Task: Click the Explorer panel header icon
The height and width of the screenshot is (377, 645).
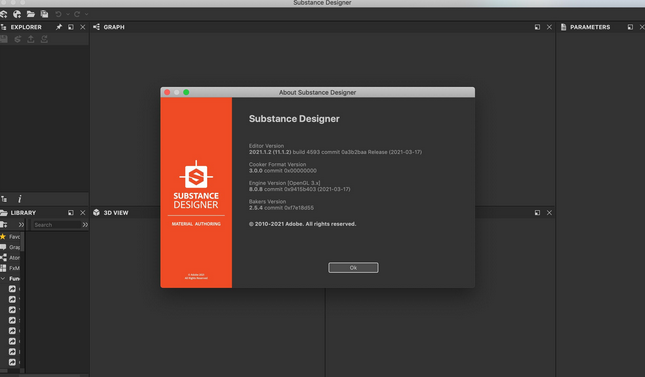Action: (3, 27)
